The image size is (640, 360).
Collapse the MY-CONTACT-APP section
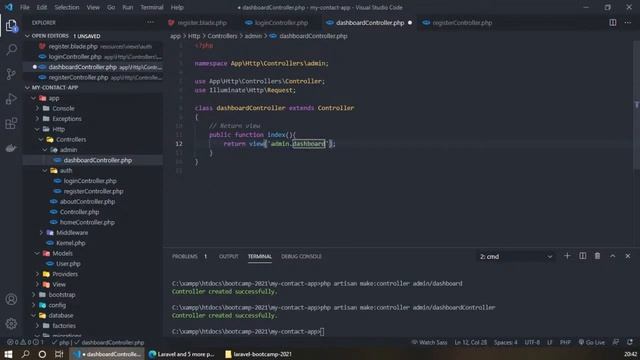coord(94,87)
